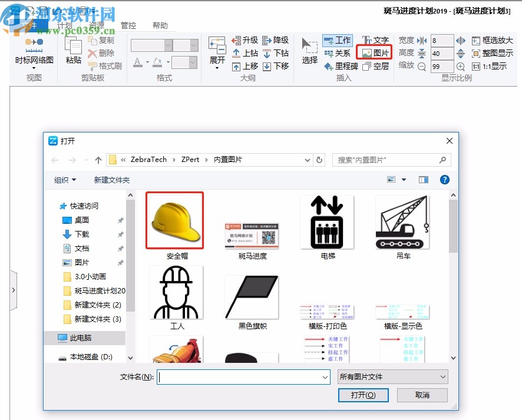522x420 pixels.
Task: Click the 新建文件夹 button
Action: click(112, 180)
